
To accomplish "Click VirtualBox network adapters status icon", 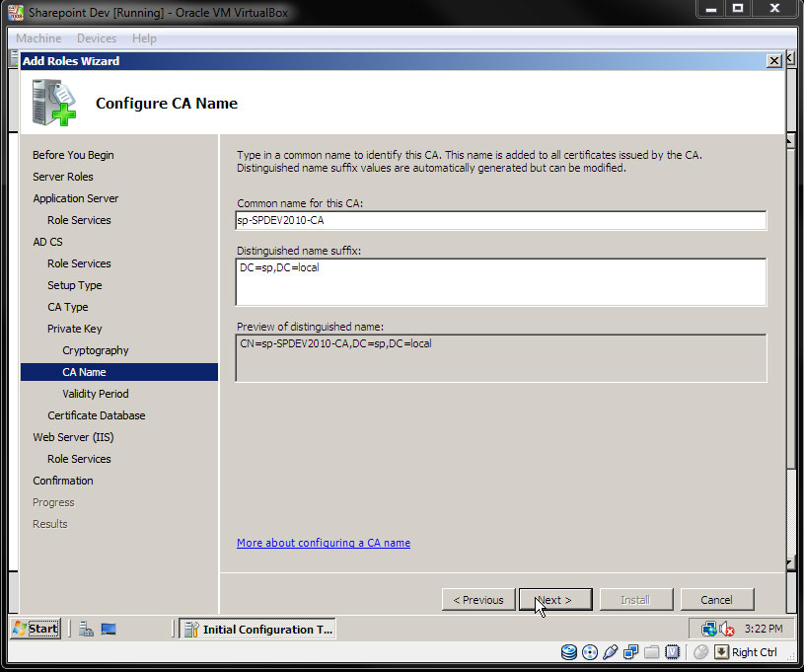I will [630, 652].
